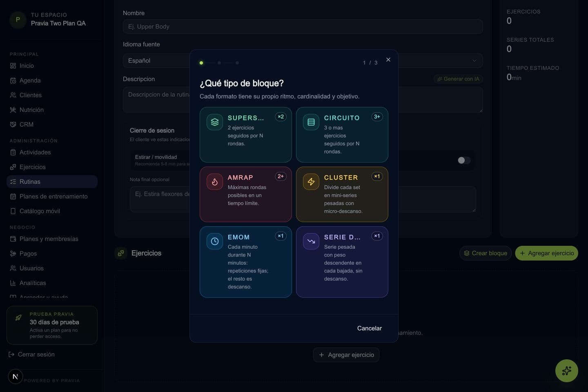The height and width of the screenshot is (392, 588).
Task: Open the AI assistant sparkle button
Action: point(566,370)
